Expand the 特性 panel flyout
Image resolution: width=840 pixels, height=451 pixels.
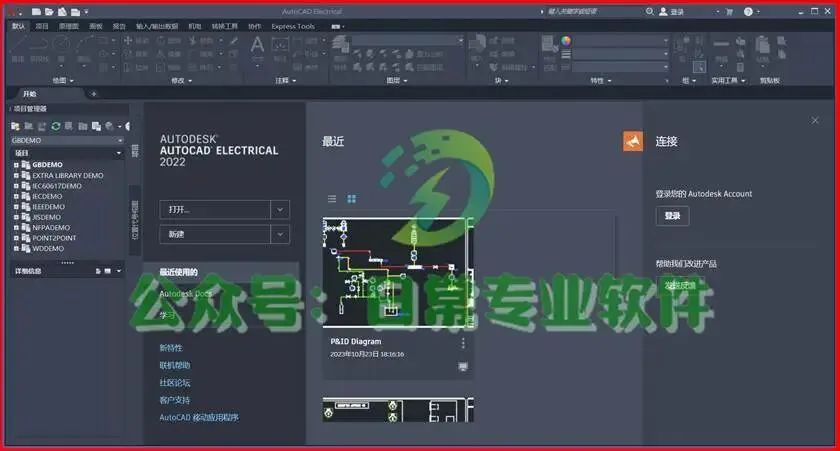601,80
